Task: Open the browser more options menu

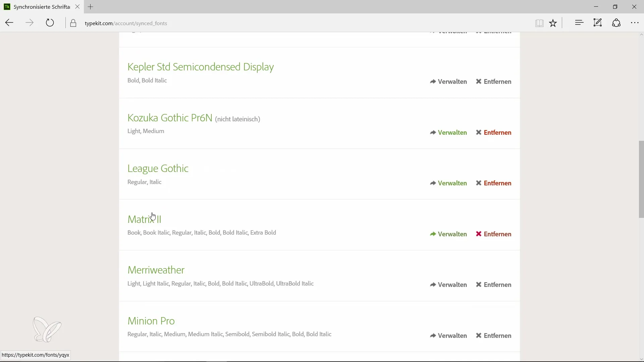Action: coord(635,23)
